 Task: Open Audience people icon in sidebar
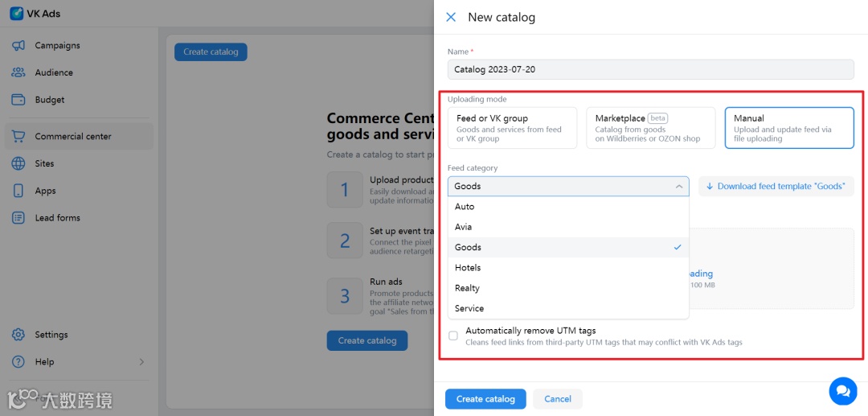18,72
